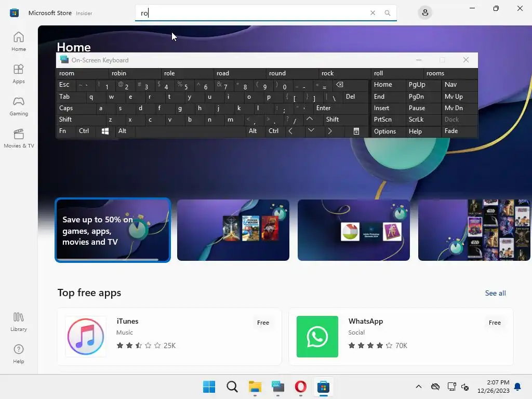Click the WhatsApp app icon
Image resolution: width=532 pixels, height=399 pixels.
(x=317, y=337)
